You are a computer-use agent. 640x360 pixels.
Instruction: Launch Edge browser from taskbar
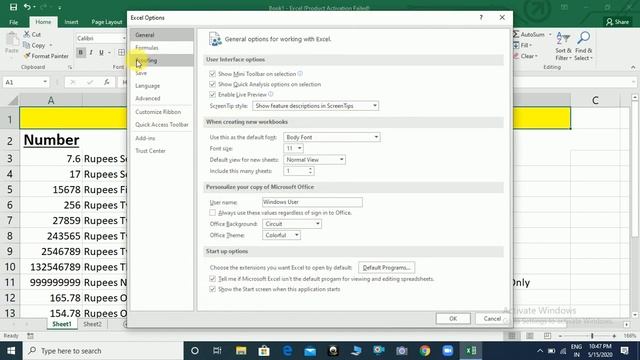pos(287,351)
